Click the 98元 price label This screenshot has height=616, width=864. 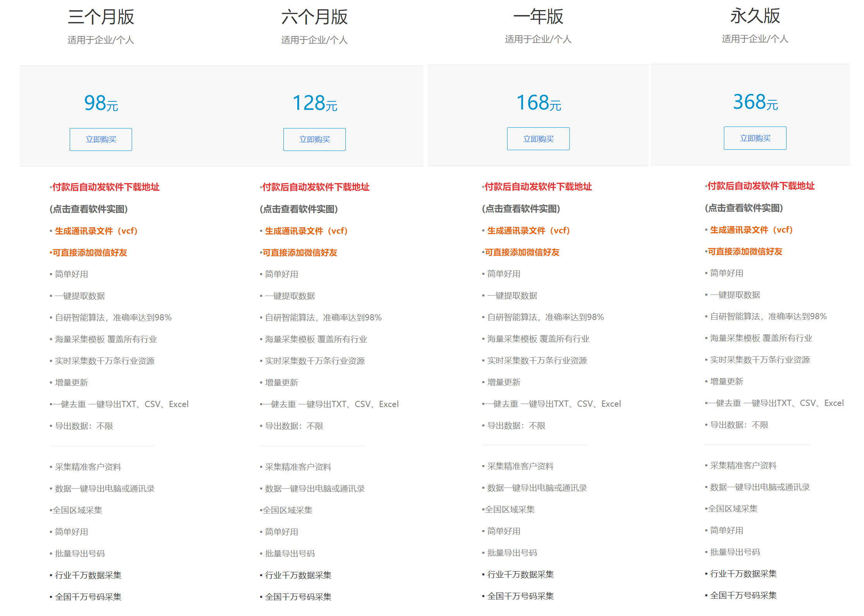(x=101, y=103)
